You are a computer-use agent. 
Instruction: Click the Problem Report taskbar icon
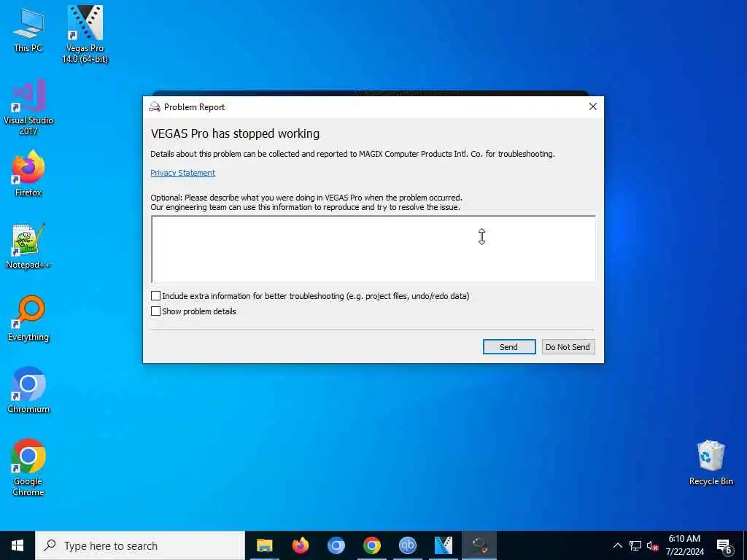pyautogui.click(x=479, y=545)
